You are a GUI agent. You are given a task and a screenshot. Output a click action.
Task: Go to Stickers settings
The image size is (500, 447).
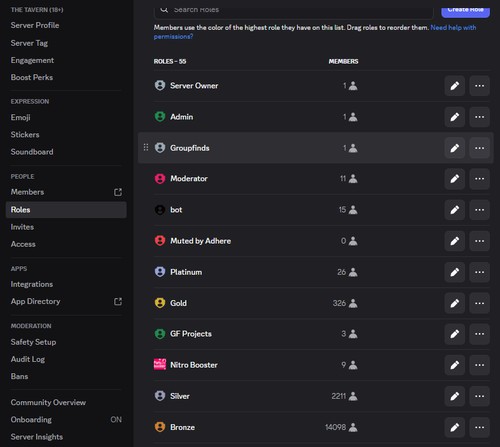click(x=25, y=135)
